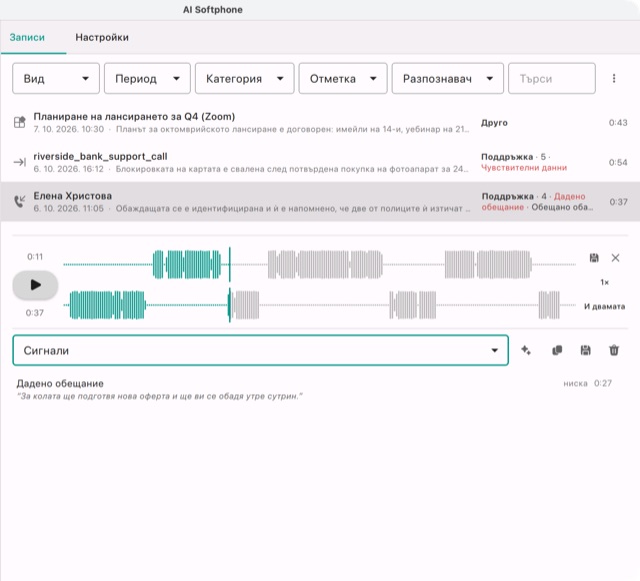This screenshot has width=640, height=581.
Task: Click the playhead marker on the waveform
Action: pyautogui.click(x=229, y=285)
